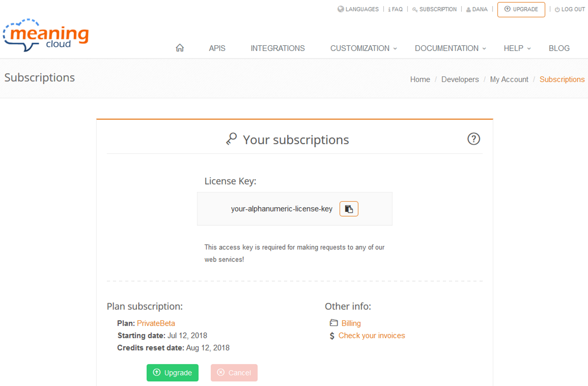Open the DANA account link
Image resolution: width=588 pixels, height=386 pixels.
(480, 9)
